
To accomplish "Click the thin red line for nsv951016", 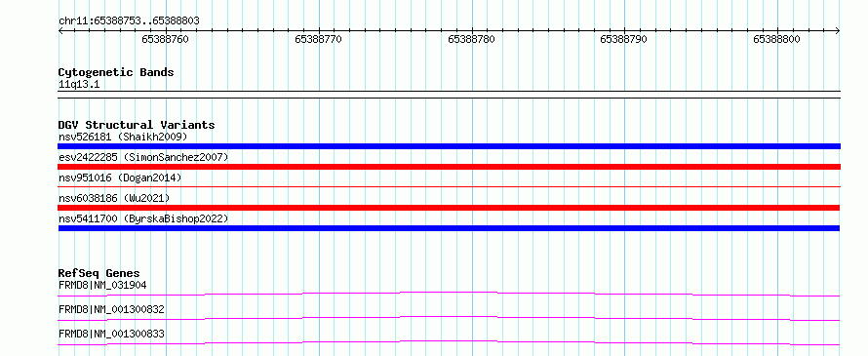I will 449,186.
